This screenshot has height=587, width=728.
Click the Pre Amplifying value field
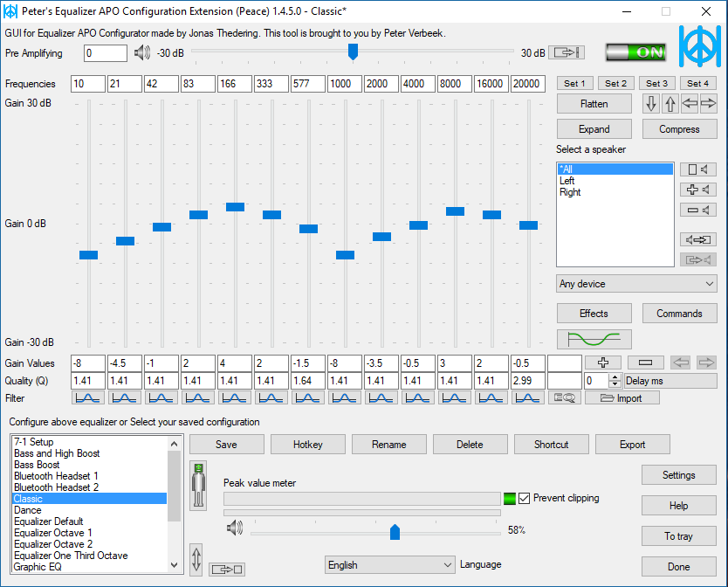pos(106,53)
